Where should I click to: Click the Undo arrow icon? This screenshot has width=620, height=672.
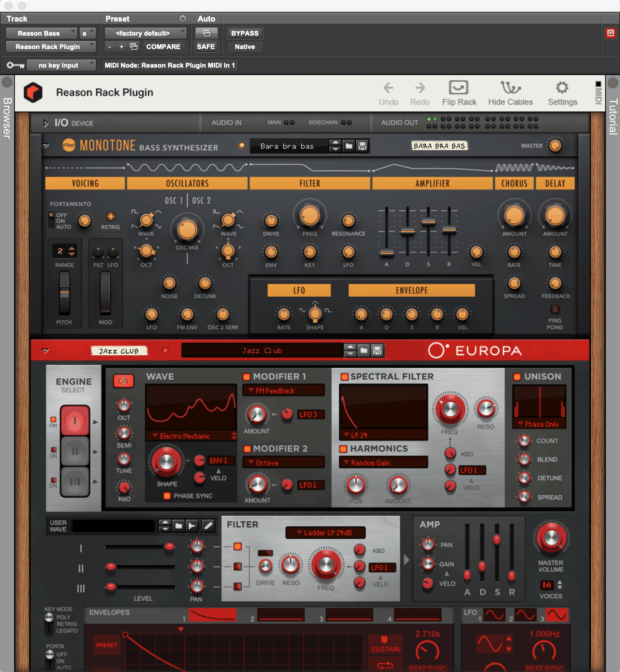[388, 88]
